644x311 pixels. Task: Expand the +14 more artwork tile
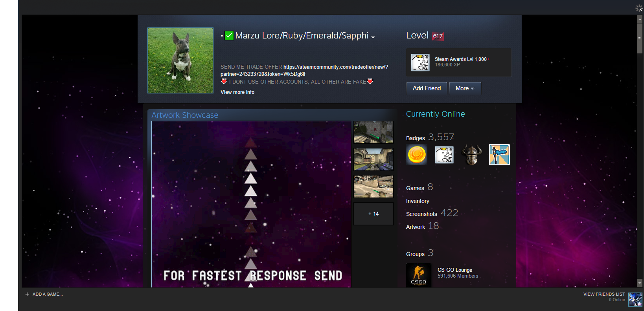(374, 214)
